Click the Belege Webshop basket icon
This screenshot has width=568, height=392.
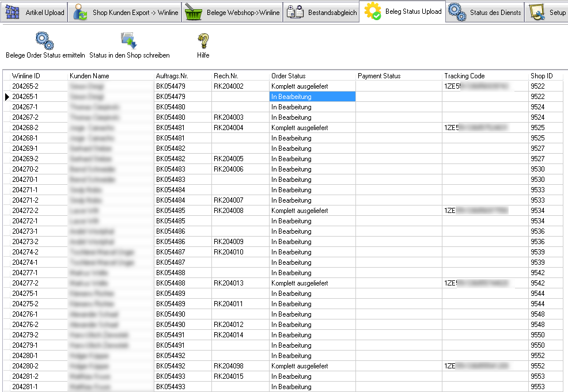(194, 12)
